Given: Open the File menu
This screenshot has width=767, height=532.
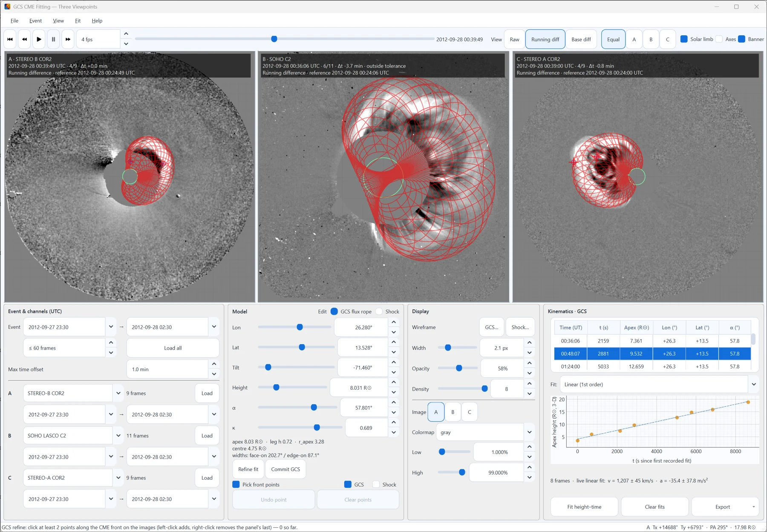Looking at the screenshot, I should [14, 20].
